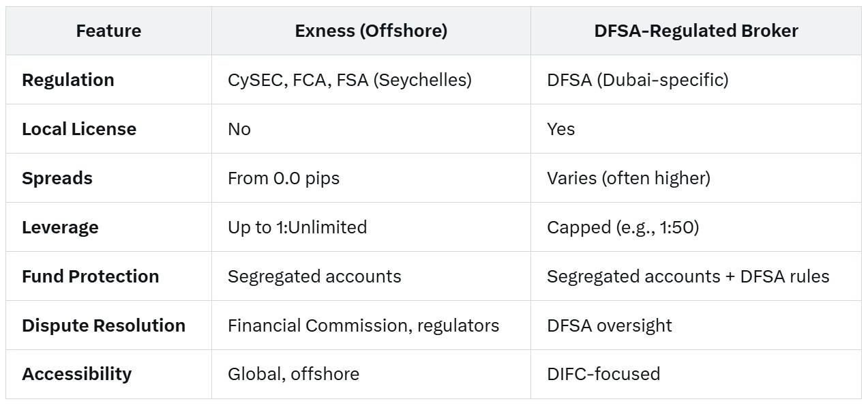This screenshot has height=406, width=868.
Task: Click the Varies (often higher) cell
Action: pyautogui.click(x=629, y=178)
